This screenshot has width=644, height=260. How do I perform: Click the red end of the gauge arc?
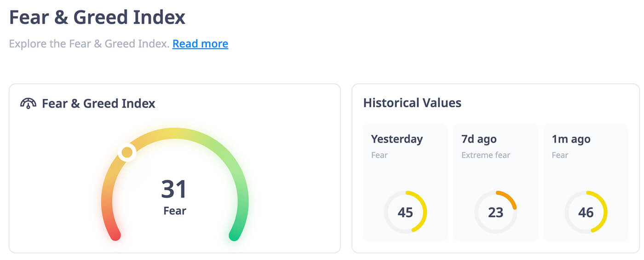coord(115,235)
